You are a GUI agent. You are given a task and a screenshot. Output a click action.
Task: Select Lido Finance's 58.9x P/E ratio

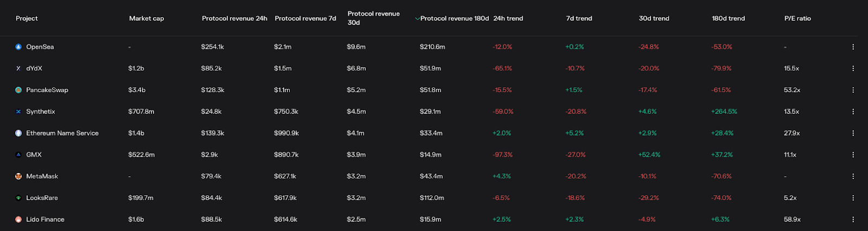[x=792, y=220]
